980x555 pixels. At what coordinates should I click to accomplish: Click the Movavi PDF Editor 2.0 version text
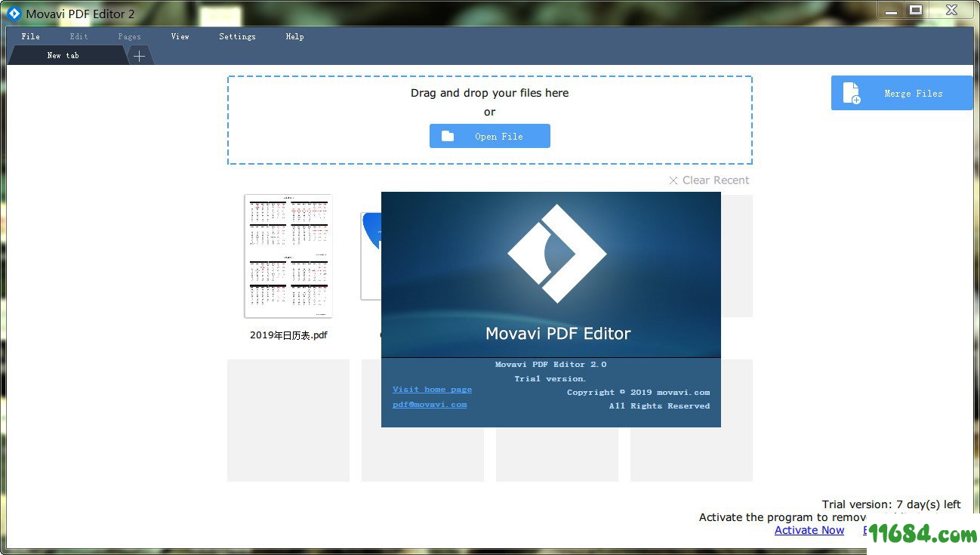pyautogui.click(x=550, y=364)
